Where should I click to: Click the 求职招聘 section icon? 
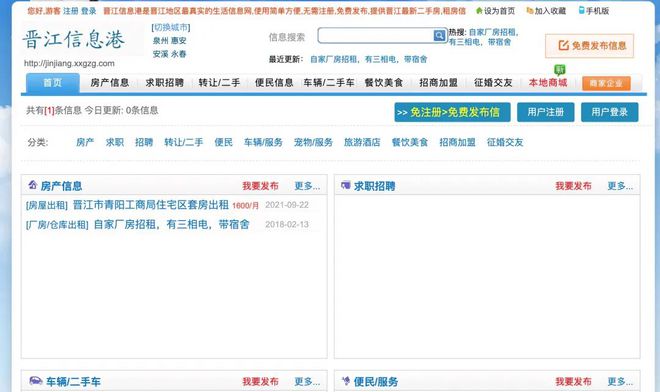[346, 185]
